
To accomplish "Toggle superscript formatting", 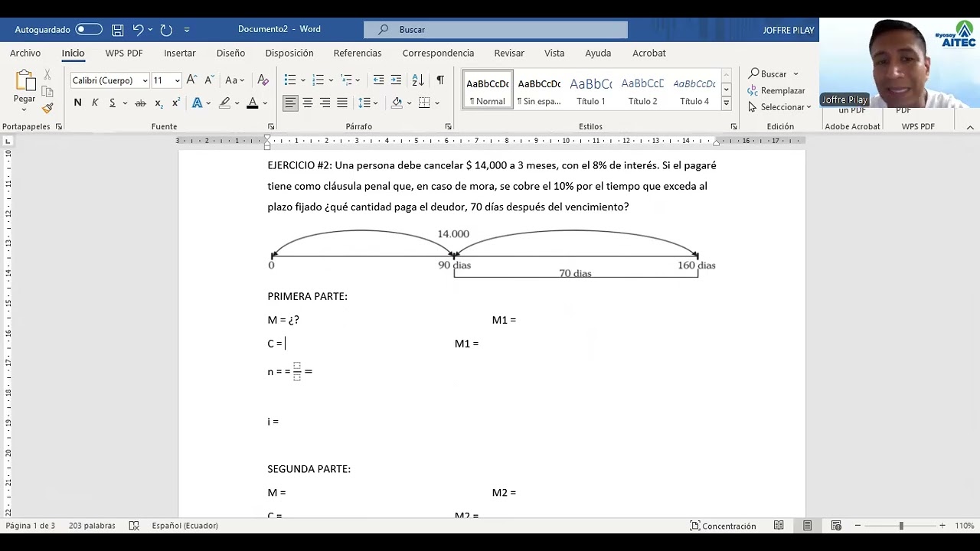I will tap(176, 103).
